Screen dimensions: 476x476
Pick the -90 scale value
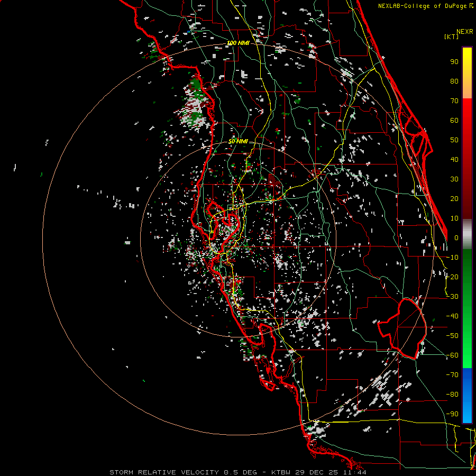452,414
